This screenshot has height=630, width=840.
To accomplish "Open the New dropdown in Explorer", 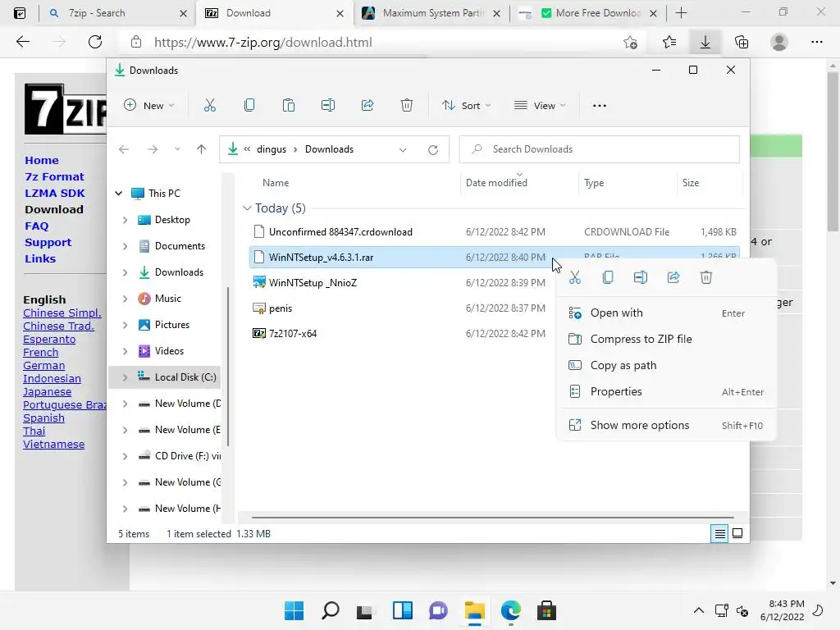I will point(149,106).
